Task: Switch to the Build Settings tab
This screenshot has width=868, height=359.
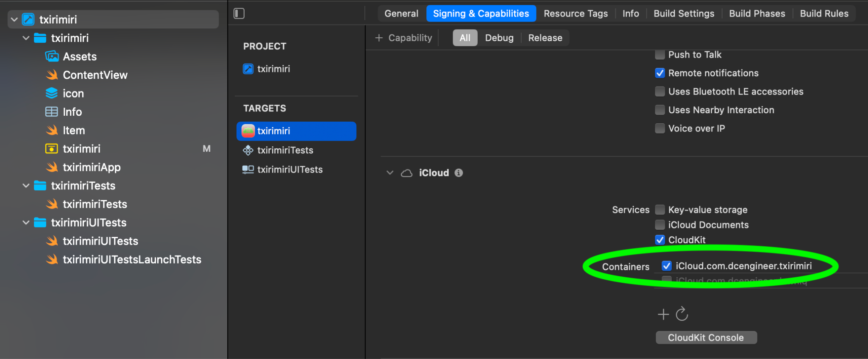Action: click(x=684, y=14)
